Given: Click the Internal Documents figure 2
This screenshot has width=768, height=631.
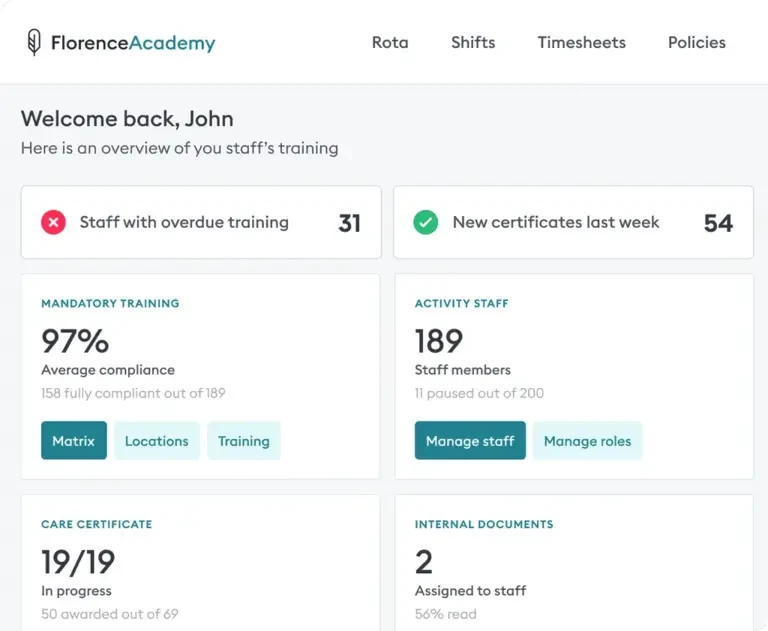Looking at the screenshot, I should 424,562.
